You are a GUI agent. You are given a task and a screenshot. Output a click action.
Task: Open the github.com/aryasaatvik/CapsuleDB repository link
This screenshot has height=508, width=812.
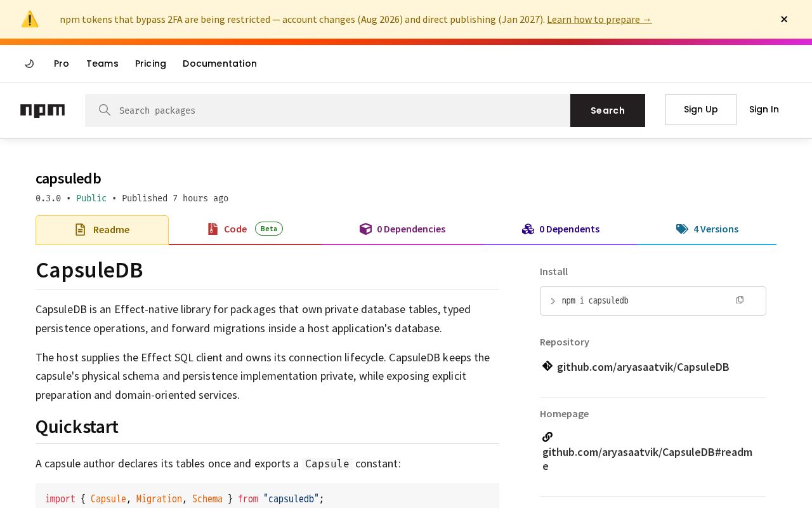coord(643,367)
